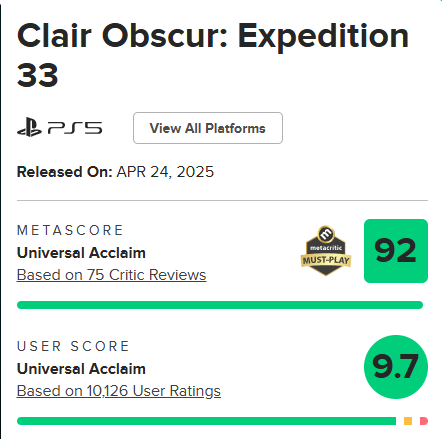Click Universal Acclaim under Metascore
The image size is (442, 439).
click(x=81, y=253)
